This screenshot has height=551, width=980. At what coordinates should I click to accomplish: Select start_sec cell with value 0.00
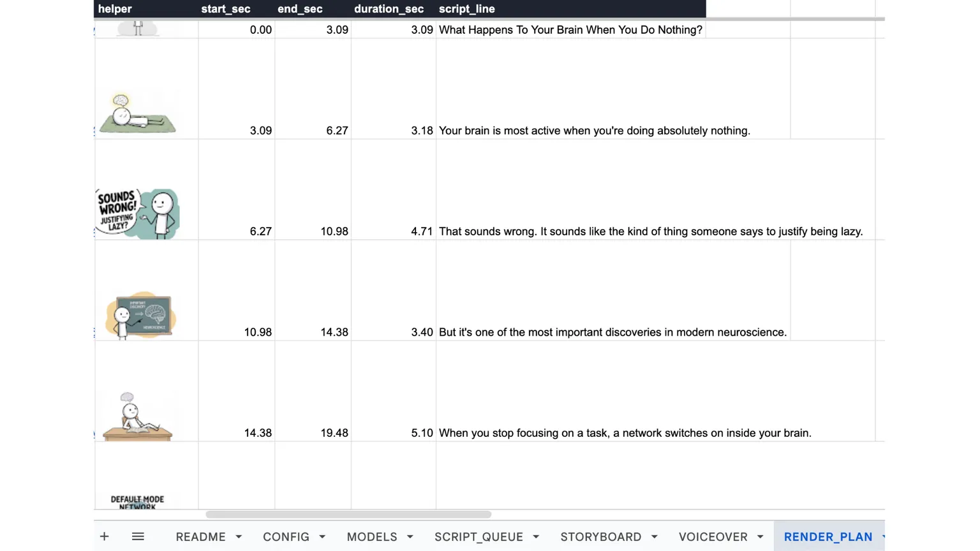click(x=237, y=30)
